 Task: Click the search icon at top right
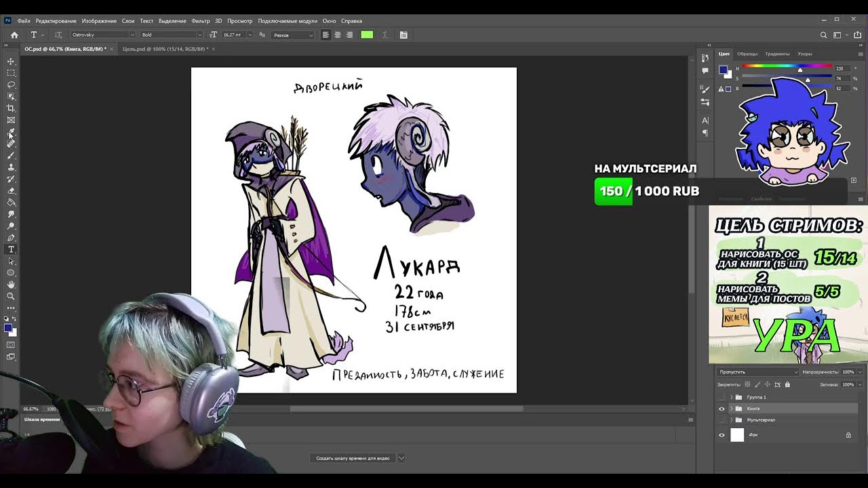coord(824,35)
